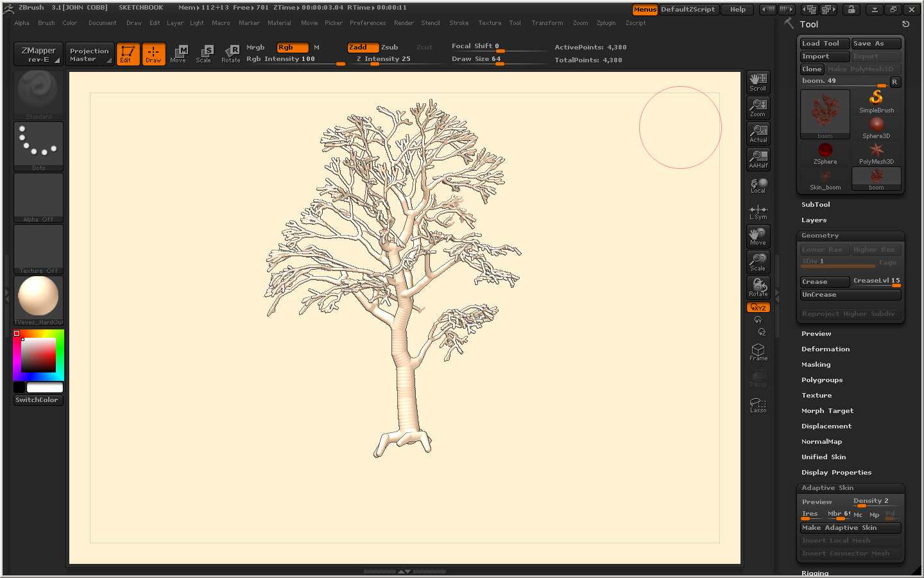This screenshot has height=578, width=924.
Task: Set canvas to Actual size
Action: tap(758, 134)
